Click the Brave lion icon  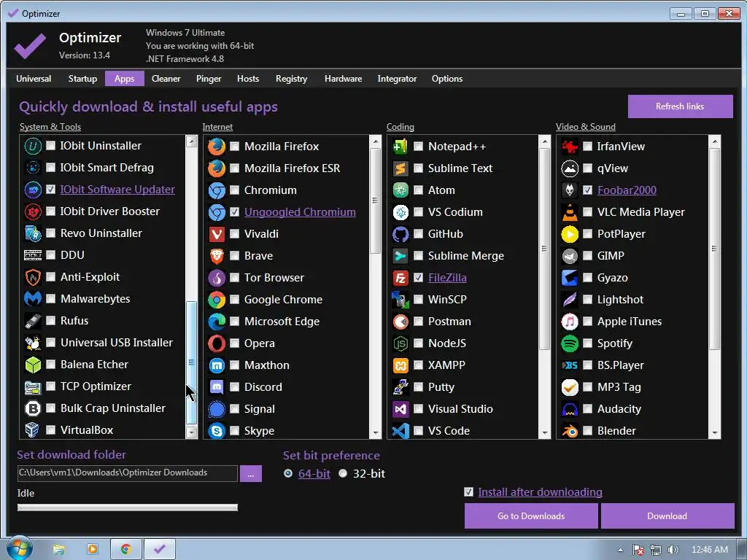[217, 256]
